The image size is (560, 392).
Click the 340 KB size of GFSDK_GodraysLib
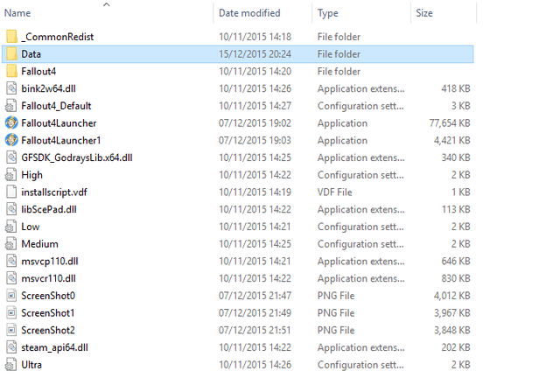(x=456, y=157)
